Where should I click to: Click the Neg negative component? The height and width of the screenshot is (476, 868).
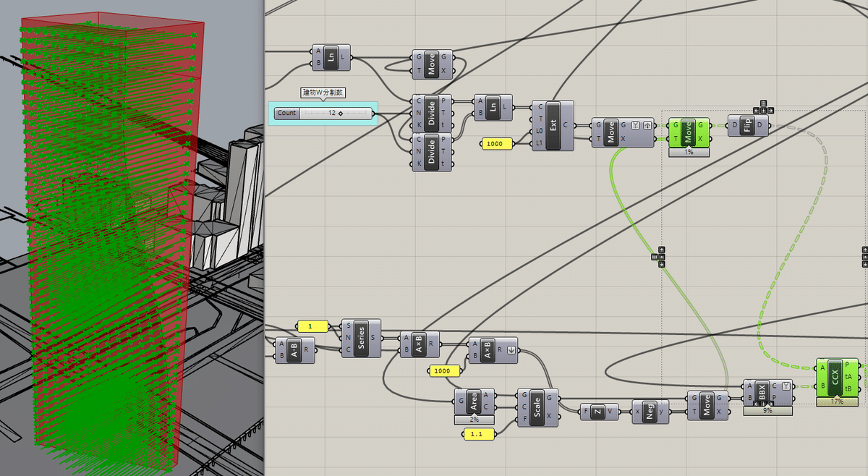click(650, 412)
